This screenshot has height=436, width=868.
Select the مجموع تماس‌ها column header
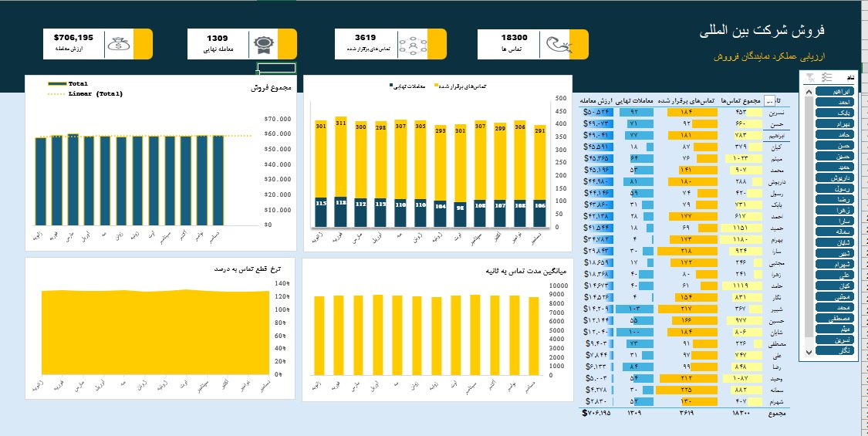741,101
